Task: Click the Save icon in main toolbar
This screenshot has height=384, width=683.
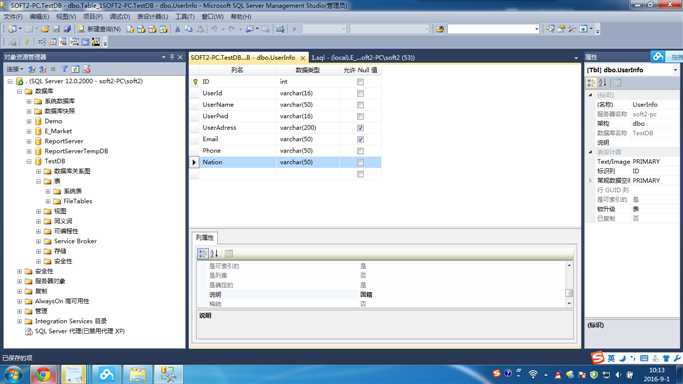Action: pyautogui.click(x=56, y=29)
